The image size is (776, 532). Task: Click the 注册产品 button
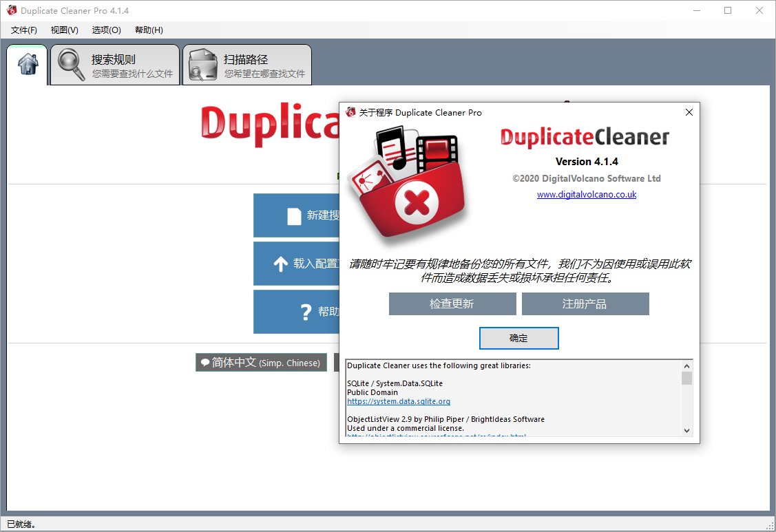(x=586, y=304)
